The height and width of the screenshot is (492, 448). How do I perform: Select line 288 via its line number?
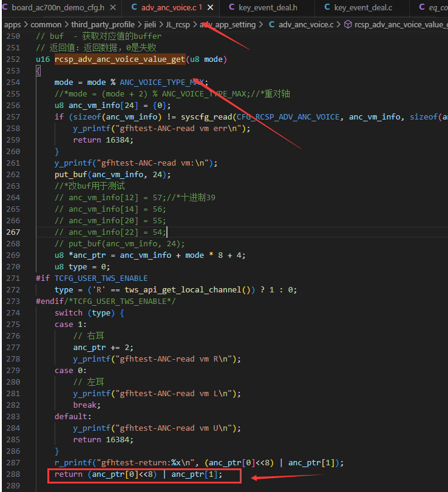coord(13,474)
